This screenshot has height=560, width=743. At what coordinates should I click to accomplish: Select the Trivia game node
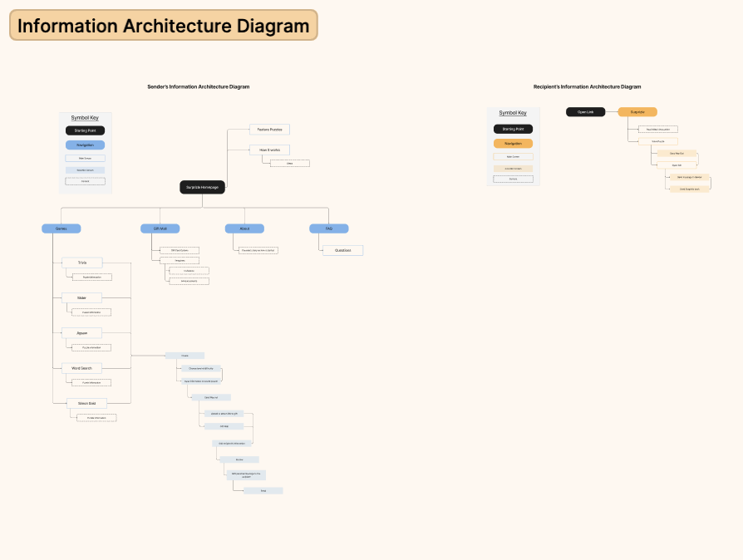pos(82,263)
